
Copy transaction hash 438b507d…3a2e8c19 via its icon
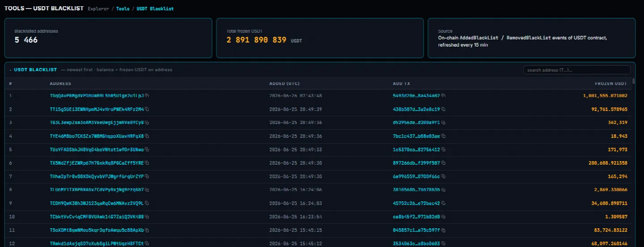click(x=444, y=109)
